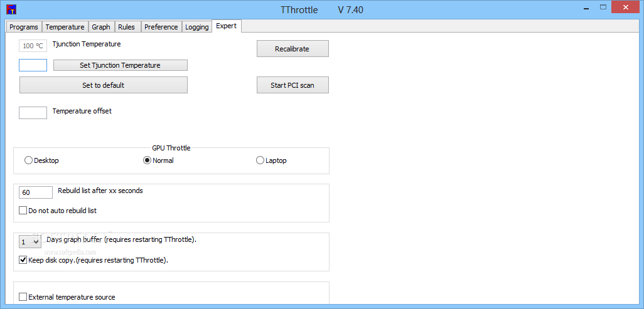The height and width of the screenshot is (309, 644).
Task: Click the GPU Throttle group title
Action: [x=171, y=148]
